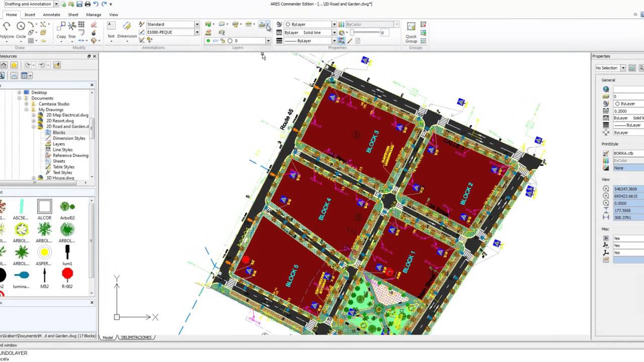Viewport: 644px width, 362px height.
Task: Select the Text annotation tool
Action: coord(111,30)
